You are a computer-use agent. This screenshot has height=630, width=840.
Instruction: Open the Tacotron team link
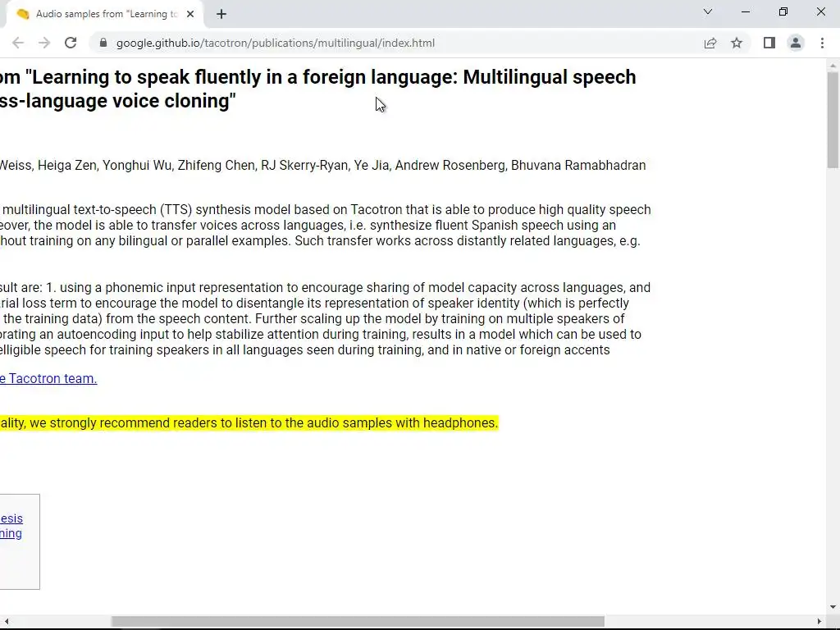point(48,379)
